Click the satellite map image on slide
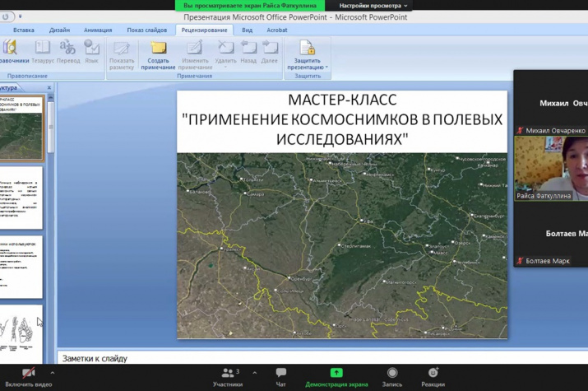The image size is (588, 391). pyautogui.click(x=342, y=245)
